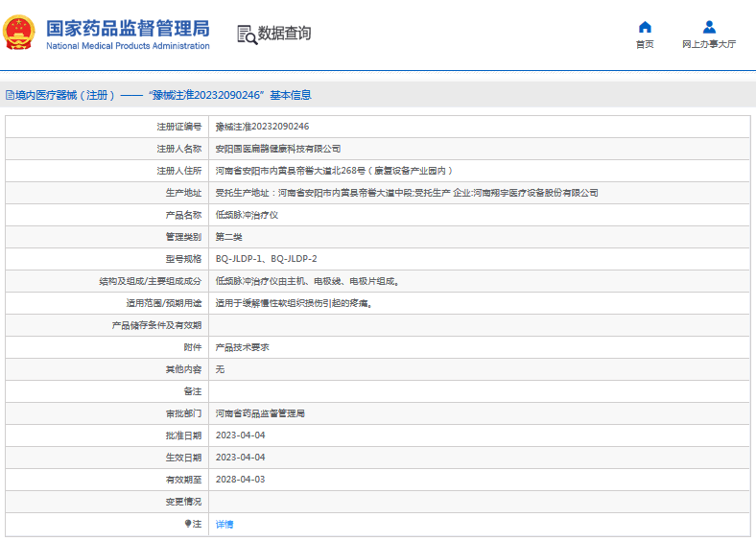Screen dimensions: 756x541
Task: Click 结构及组成/主要组成成分 label
Action: (x=151, y=281)
